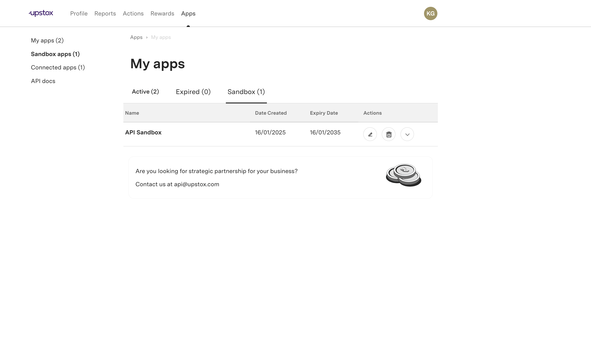Viewport: 591px width, 364px height.
Task: Click the Profile navigation menu item
Action: [79, 13]
